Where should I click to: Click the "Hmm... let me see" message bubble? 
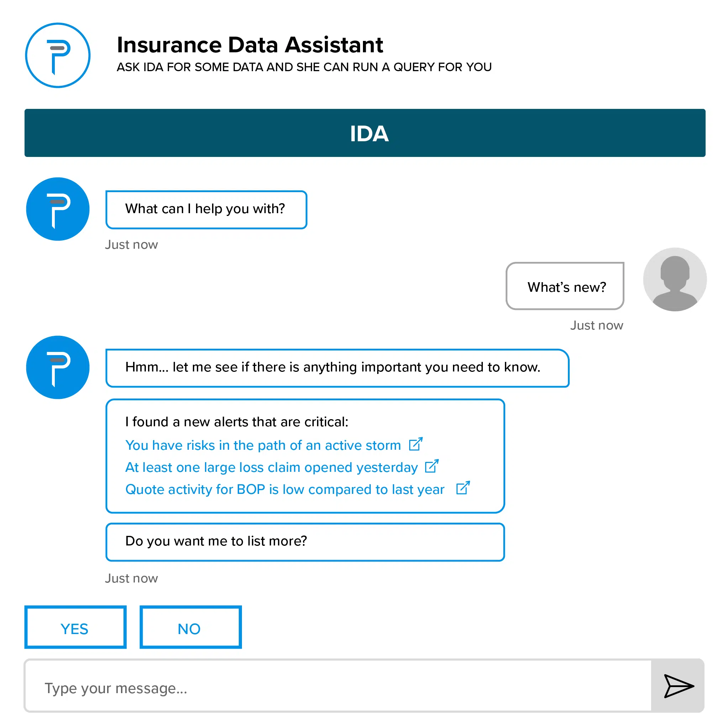(x=337, y=368)
